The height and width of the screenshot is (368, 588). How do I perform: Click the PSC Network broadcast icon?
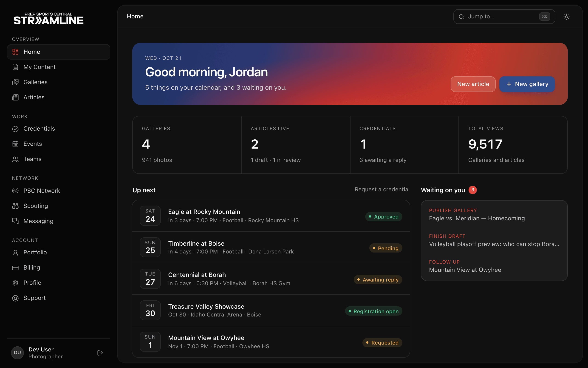(x=15, y=191)
